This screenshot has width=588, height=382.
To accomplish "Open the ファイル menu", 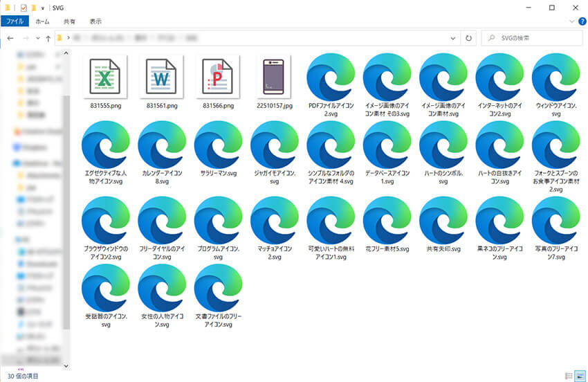I will (15, 21).
